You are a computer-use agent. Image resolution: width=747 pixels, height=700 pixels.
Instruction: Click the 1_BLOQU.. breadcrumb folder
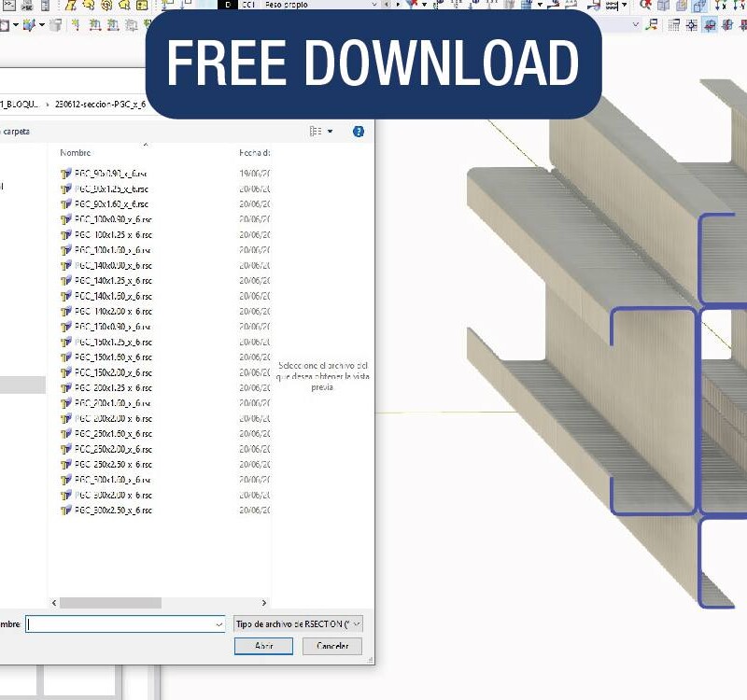point(20,104)
